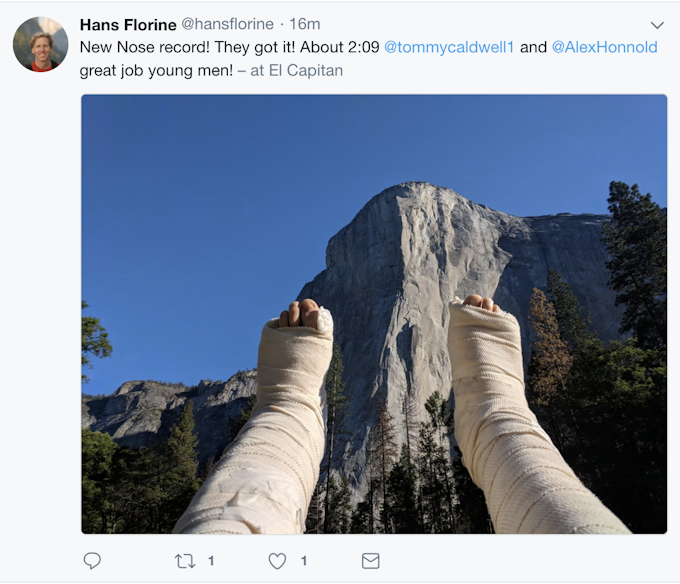Click the reply speech bubble icon

(92, 561)
